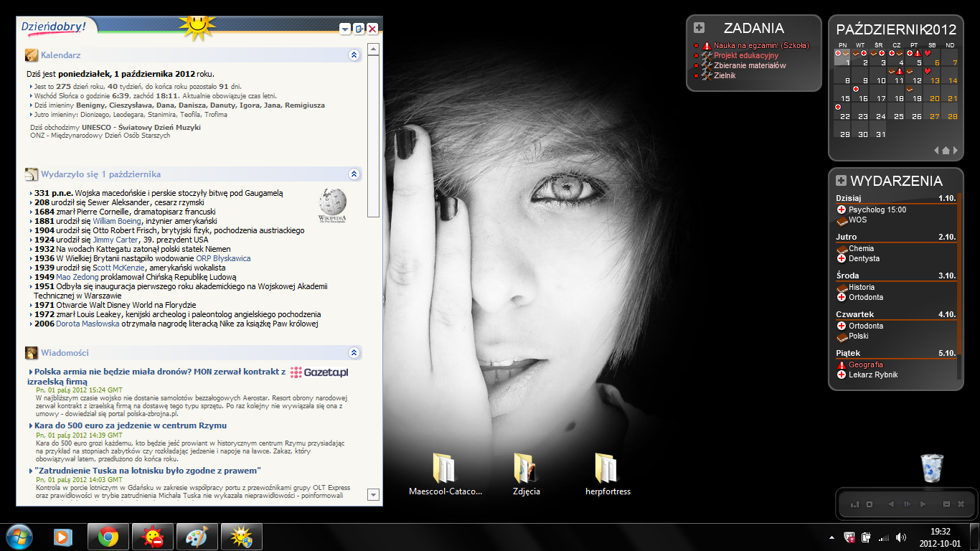Click the home icon in calendar widget
980x551 pixels.
[946, 151]
